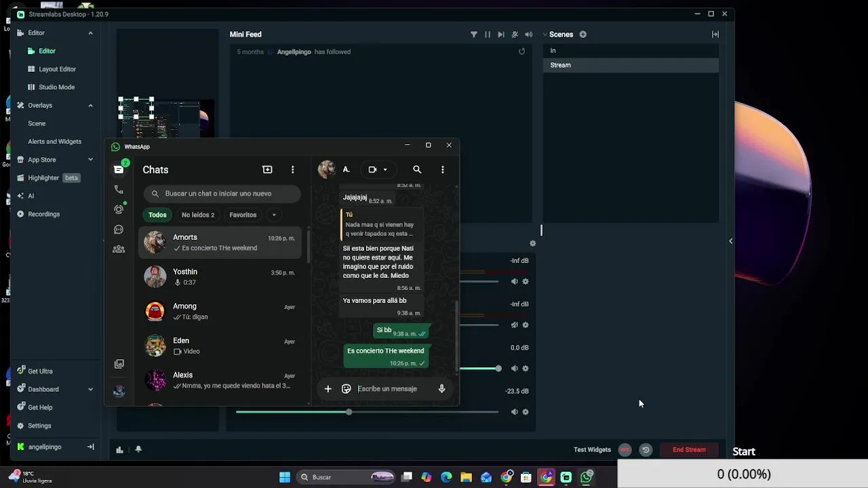Select the Favoritos chat filter
The width and height of the screenshot is (868, 488).
(x=243, y=215)
